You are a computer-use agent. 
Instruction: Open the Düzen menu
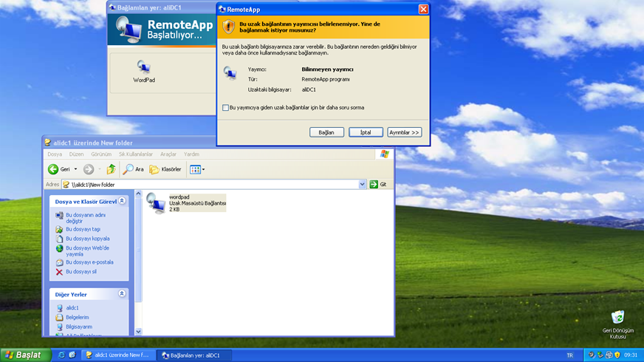tap(76, 154)
